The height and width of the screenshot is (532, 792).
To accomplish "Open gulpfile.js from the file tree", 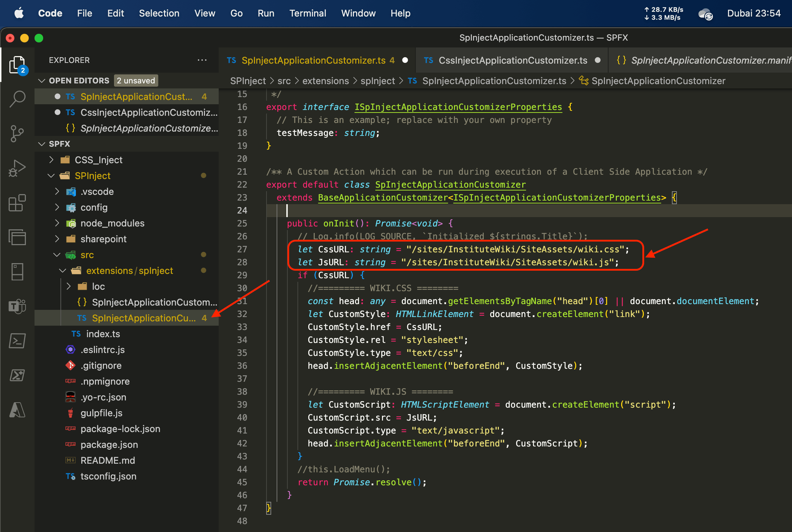I will (101, 413).
